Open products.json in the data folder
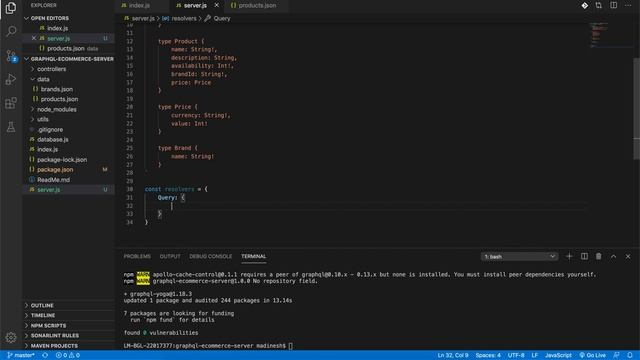The image size is (640, 360). [x=59, y=99]
